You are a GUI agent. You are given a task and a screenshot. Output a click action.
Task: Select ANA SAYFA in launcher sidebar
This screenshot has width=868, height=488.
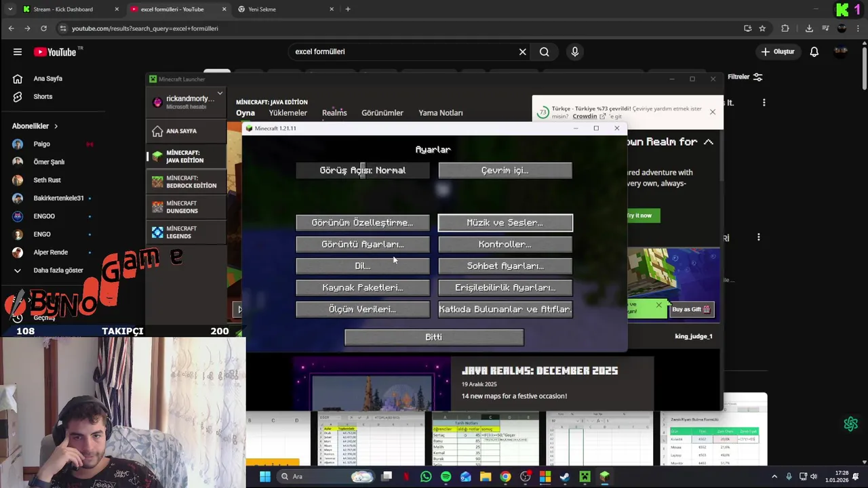coord(186,131)
